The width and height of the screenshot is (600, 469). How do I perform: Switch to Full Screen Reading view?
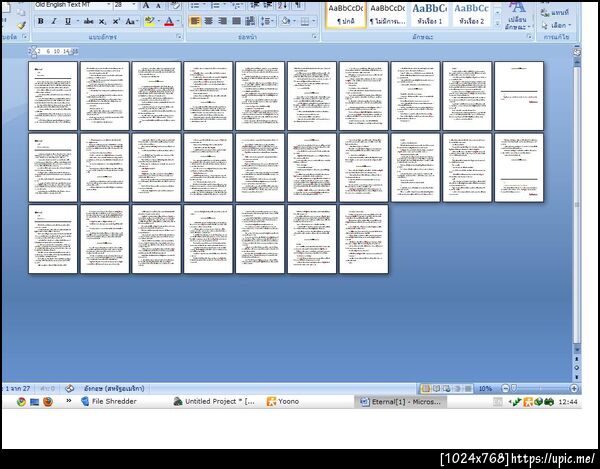coord(436,389)
